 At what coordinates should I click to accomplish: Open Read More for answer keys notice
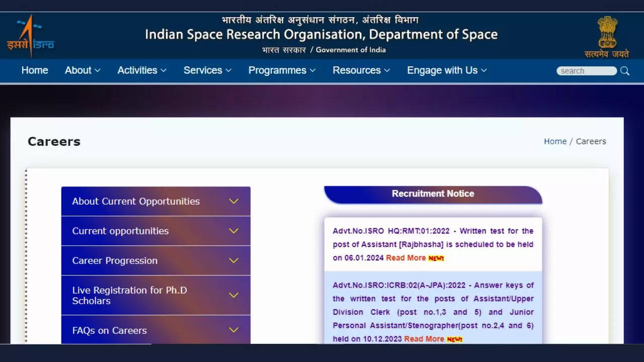[x=424, y=339]
